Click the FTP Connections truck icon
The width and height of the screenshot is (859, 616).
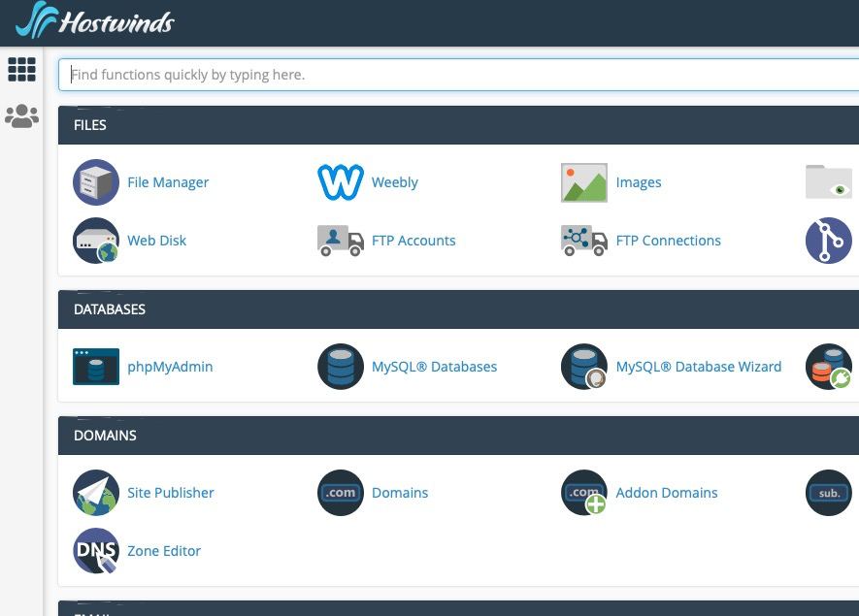584,241
